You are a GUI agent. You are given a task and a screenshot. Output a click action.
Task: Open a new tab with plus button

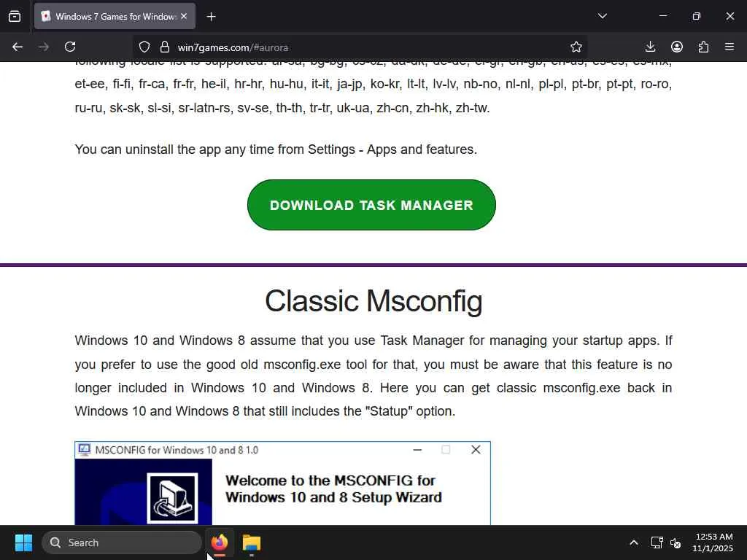(211, 17)
